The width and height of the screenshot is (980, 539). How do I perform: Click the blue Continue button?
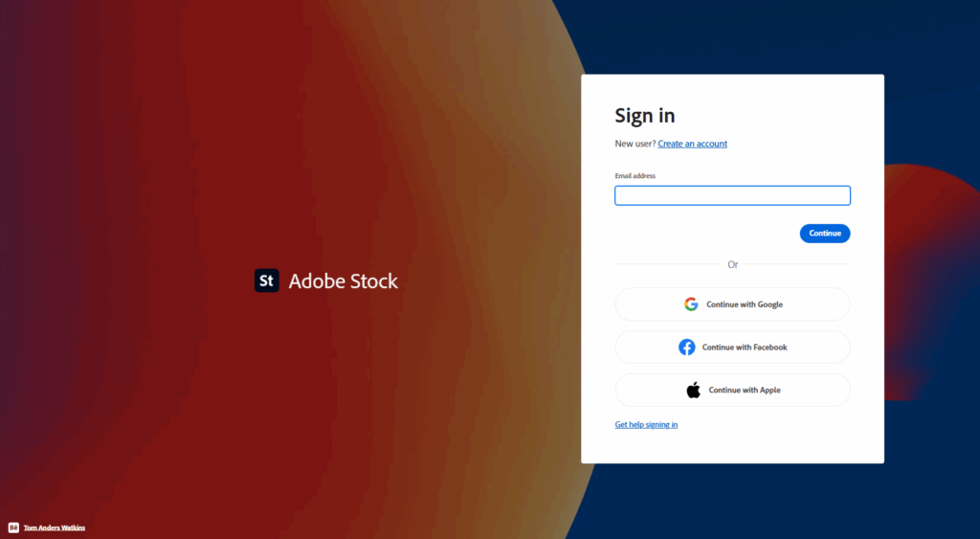825,234
